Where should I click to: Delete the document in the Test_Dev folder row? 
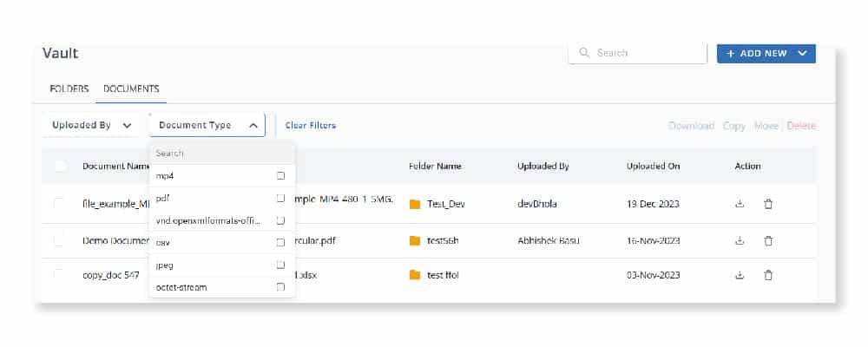(768, 204)
